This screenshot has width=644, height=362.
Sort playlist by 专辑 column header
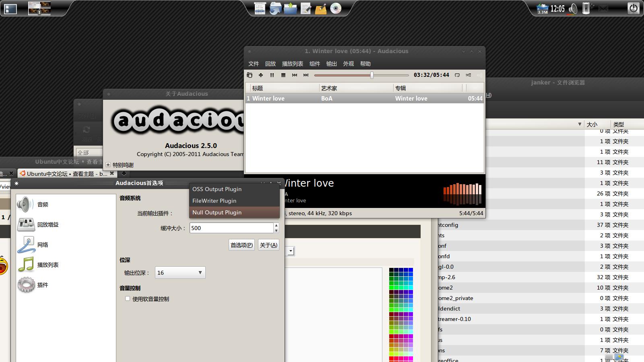427,88
